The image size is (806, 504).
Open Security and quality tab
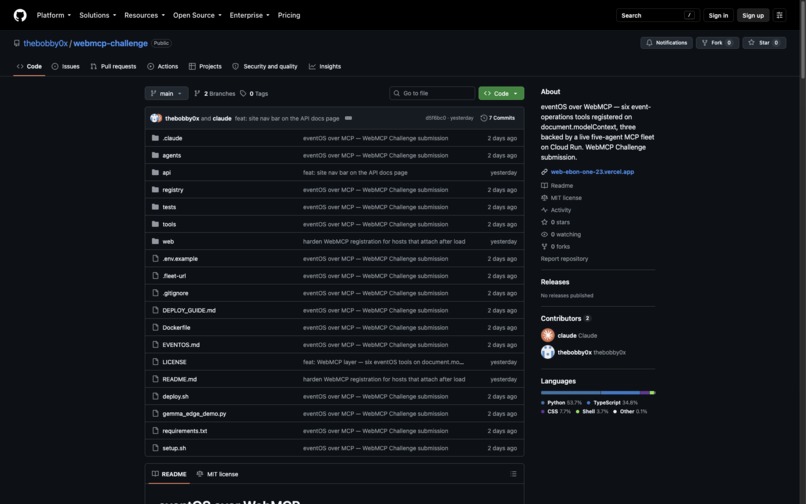pos(265,66)
